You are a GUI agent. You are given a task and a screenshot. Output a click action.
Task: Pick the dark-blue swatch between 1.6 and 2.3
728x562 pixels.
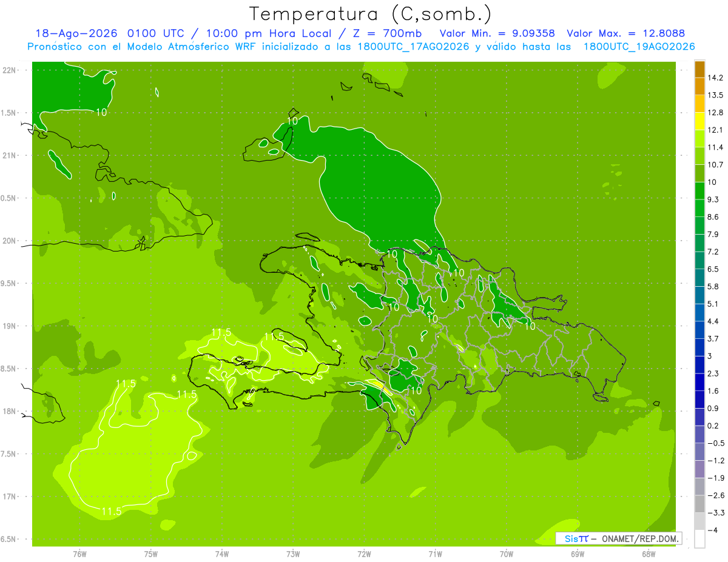[x=699, y=382]
